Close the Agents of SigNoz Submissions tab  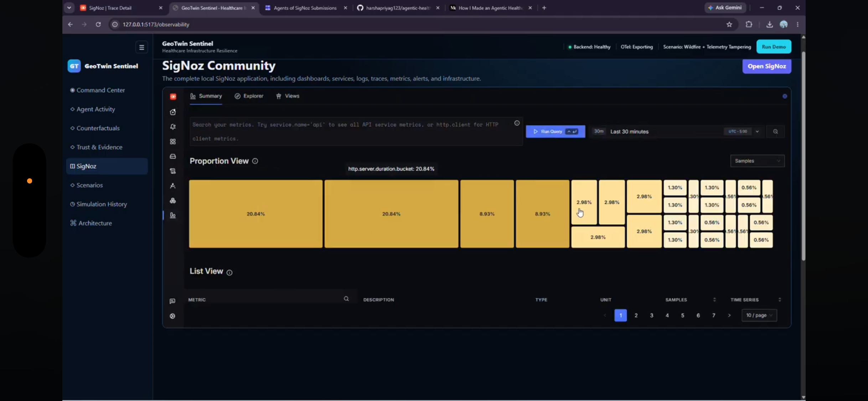(345, 8)
